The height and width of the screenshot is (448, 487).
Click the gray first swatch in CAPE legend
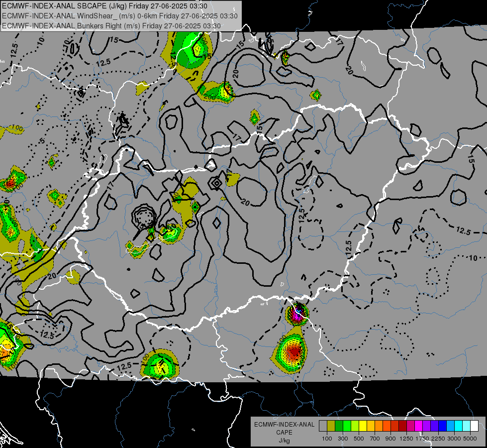pyautogui.click(x=323, y=426)
